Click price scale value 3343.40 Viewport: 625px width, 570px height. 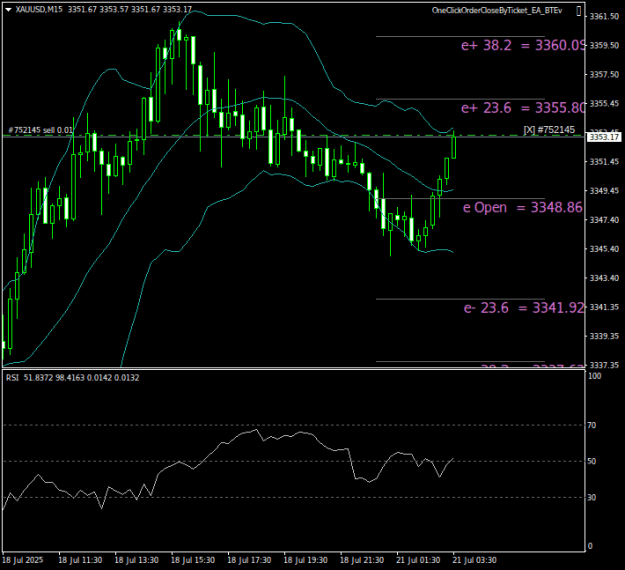(604, 278)
